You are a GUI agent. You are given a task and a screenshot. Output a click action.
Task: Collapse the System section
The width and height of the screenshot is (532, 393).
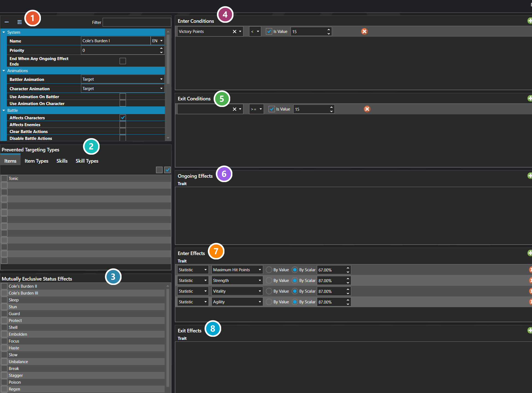coord(4,32)
